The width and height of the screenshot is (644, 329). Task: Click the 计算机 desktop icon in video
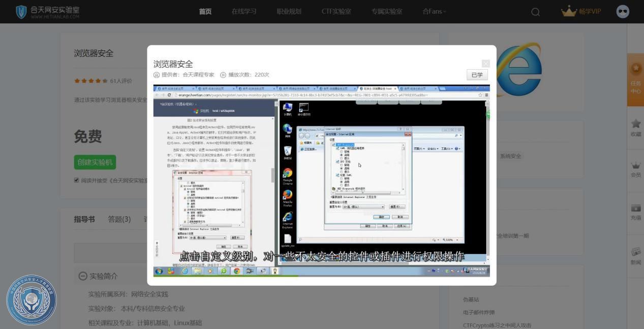pos(288,109)
